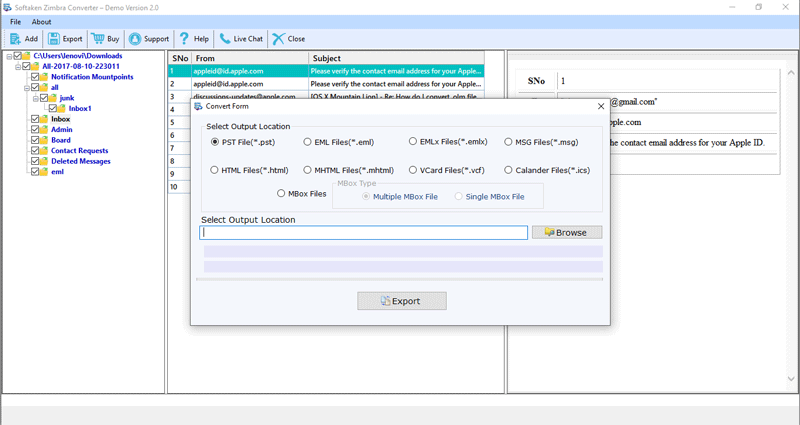Image resolution: width=800 pixels, height=425 pixels.
Task: Collapse the C:\Users\lenovi\Downloads root node
Action: [x=9, y=56]
